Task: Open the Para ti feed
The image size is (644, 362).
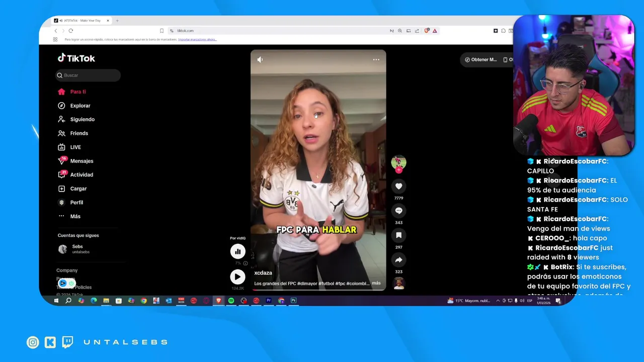Action: pyautogui.click(x=72, y=92)
